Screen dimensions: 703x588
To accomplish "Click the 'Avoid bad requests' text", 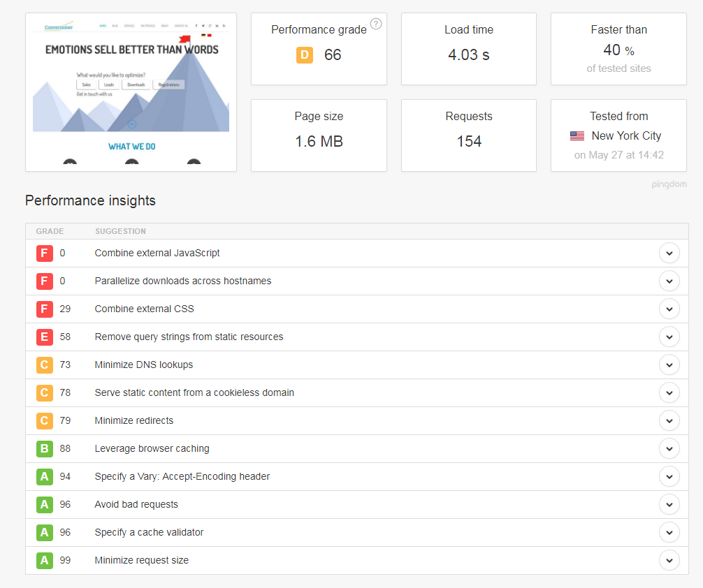I will click(136, 505).
